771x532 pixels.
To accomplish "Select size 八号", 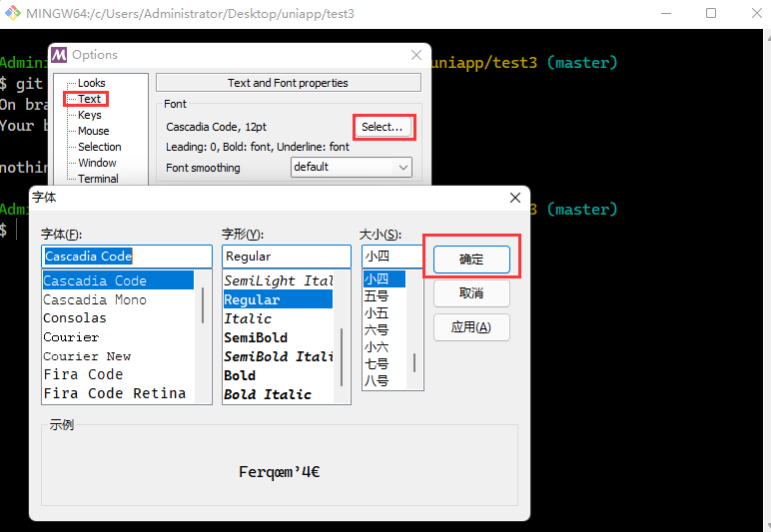I will (x=385, y=380).
